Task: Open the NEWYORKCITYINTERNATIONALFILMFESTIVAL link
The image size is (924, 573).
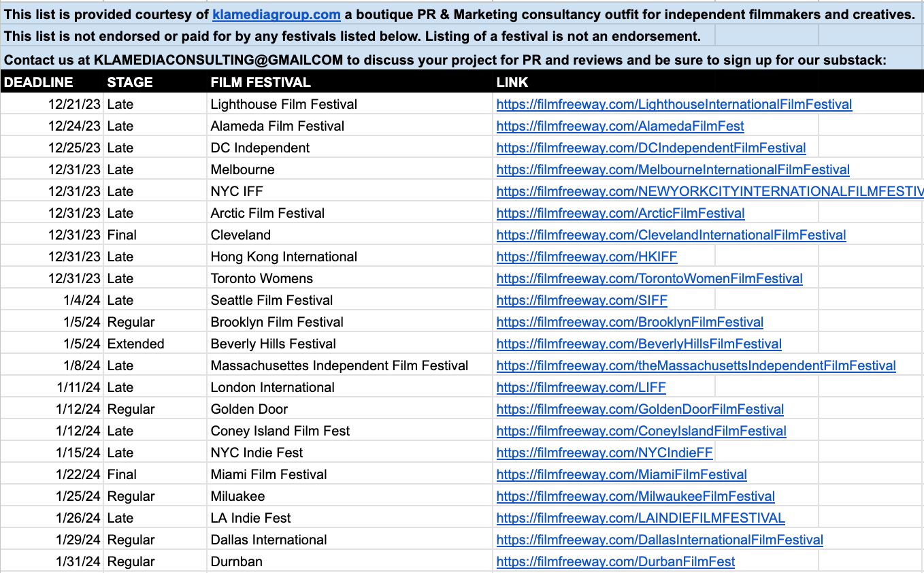Action: [x=710, y=191]
